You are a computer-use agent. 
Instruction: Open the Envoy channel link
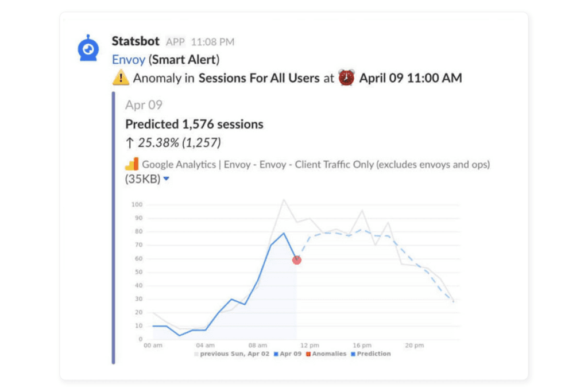click(x=129, y=60)
